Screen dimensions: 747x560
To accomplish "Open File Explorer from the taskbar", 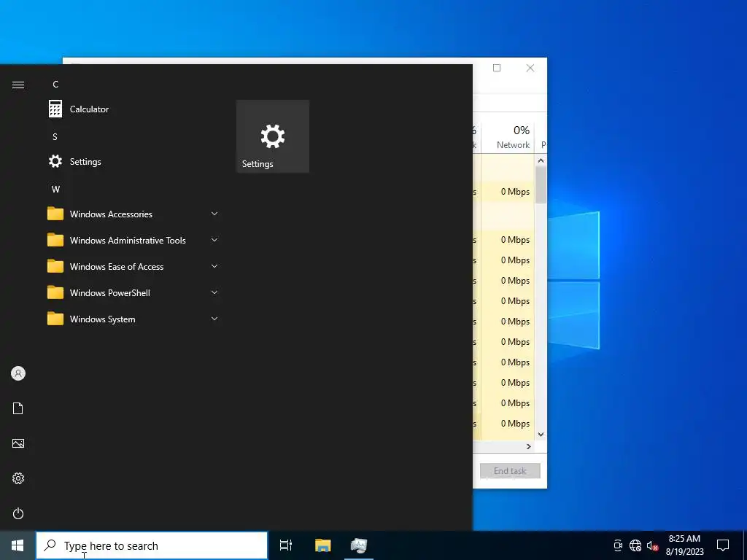I will point(322,545).
